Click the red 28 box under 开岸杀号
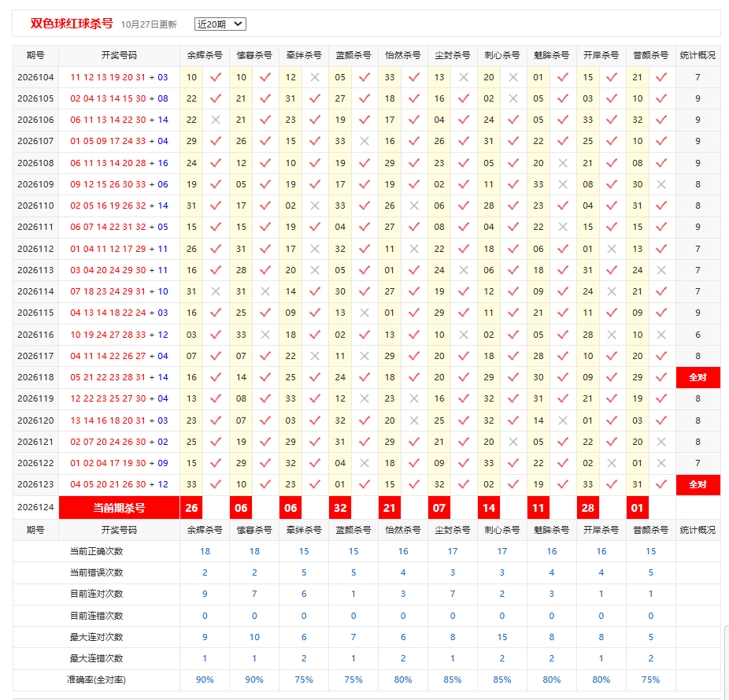 [x=588, y=507]
